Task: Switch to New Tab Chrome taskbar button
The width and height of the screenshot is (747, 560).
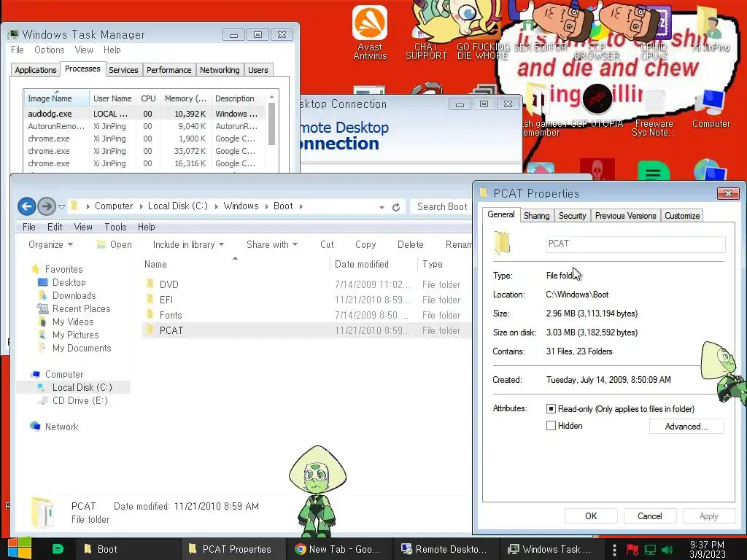Action: [x=340, y=549]
